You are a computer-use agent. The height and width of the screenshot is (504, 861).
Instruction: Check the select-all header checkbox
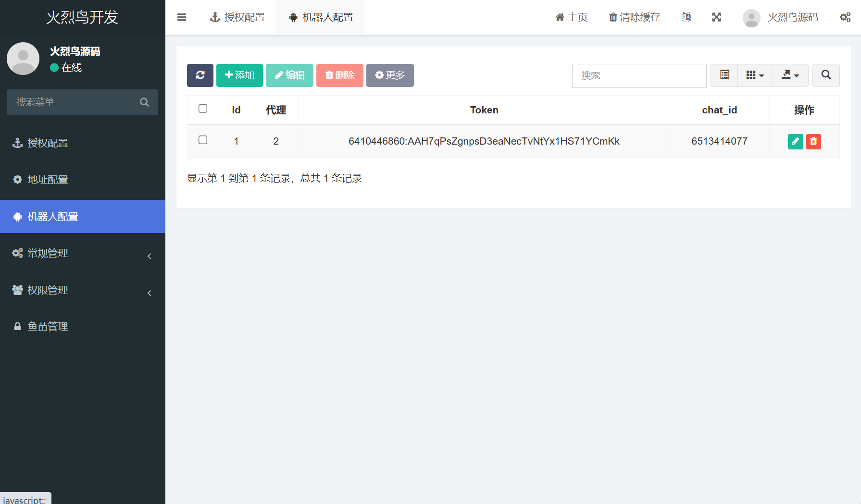[x=203, y=109]
